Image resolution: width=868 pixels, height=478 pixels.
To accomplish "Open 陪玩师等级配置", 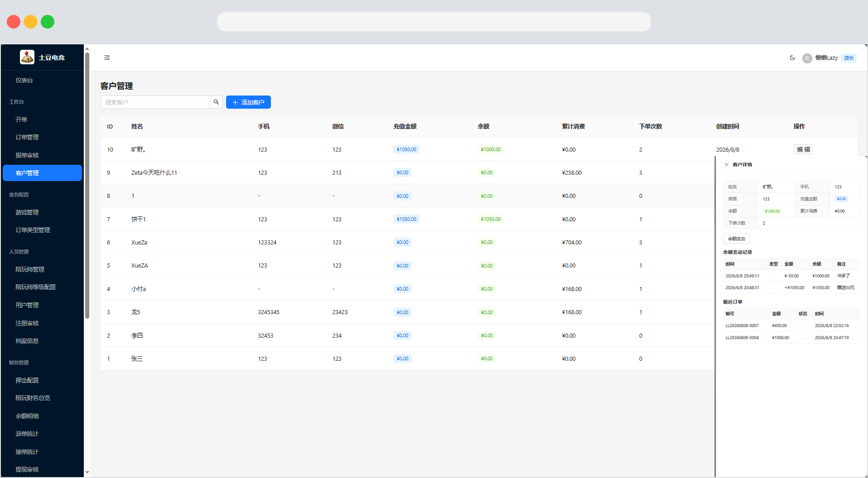I will coord(36,287).
